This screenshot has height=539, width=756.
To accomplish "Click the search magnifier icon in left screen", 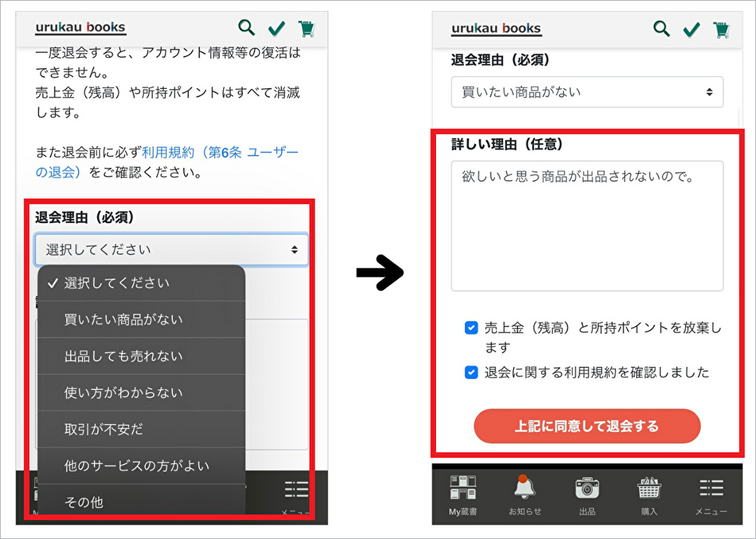I will coord(247,29).
